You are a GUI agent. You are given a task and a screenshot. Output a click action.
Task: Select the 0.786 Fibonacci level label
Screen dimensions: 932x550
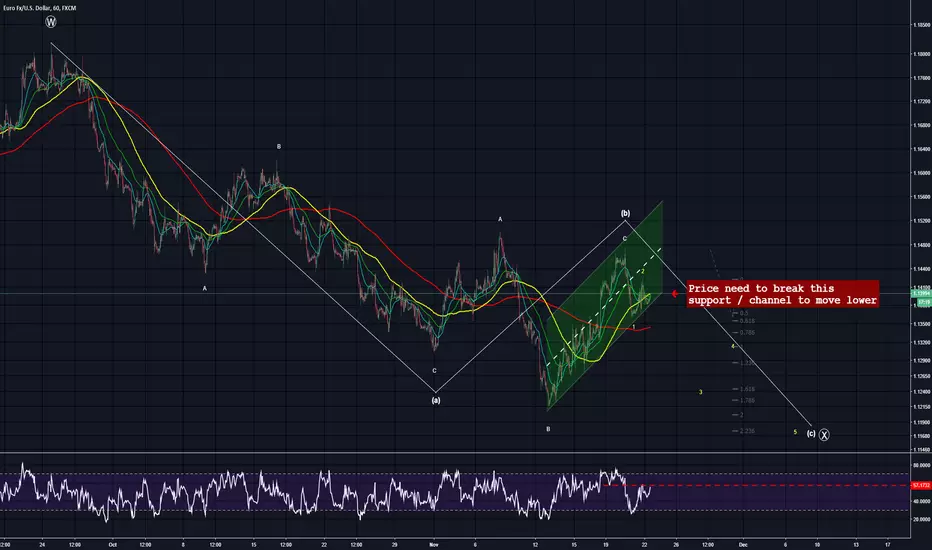[747, 332]
